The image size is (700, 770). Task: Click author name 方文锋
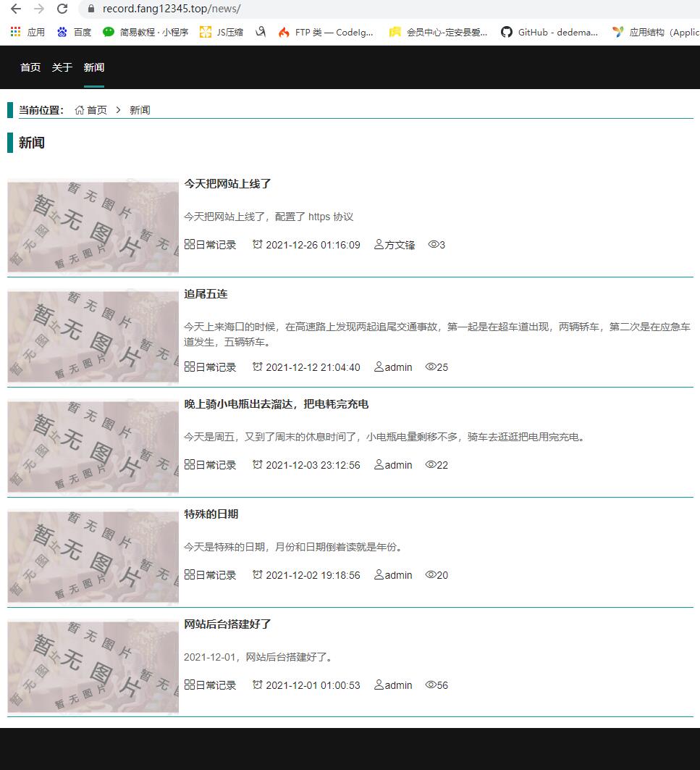click(x=400, y=245)
